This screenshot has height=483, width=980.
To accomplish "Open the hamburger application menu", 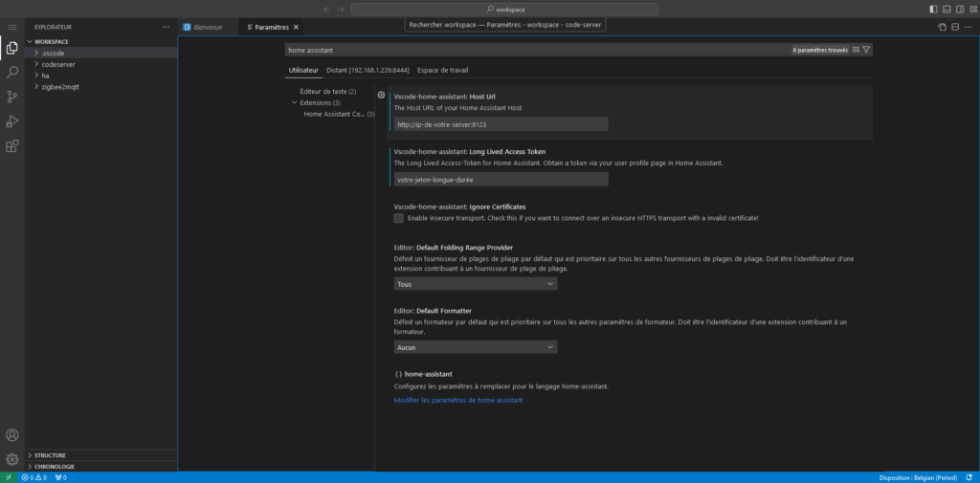I will (x=11, y=28).
